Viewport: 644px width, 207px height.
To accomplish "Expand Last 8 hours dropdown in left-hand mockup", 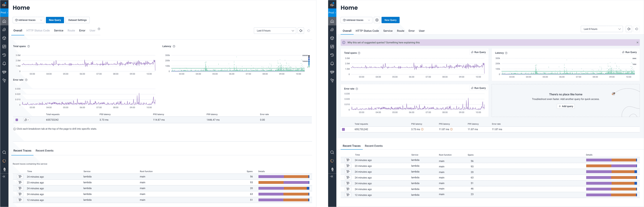I will coord(275,31).
